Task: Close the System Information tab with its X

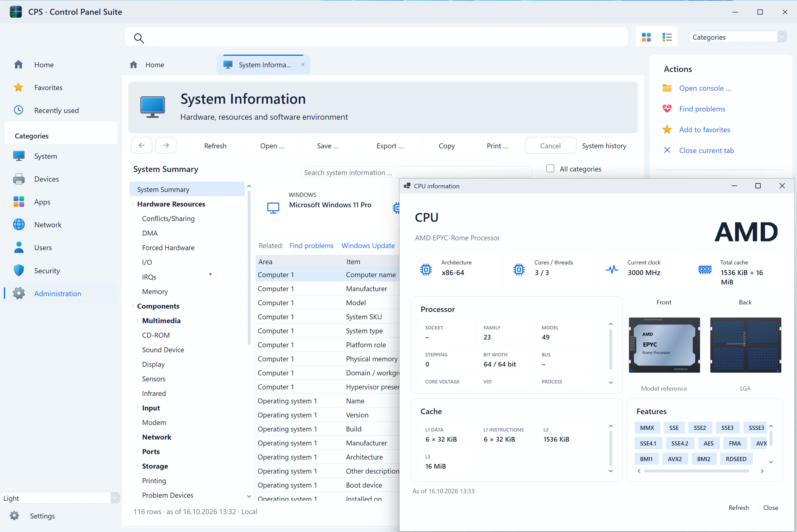Action: point(303,64)
